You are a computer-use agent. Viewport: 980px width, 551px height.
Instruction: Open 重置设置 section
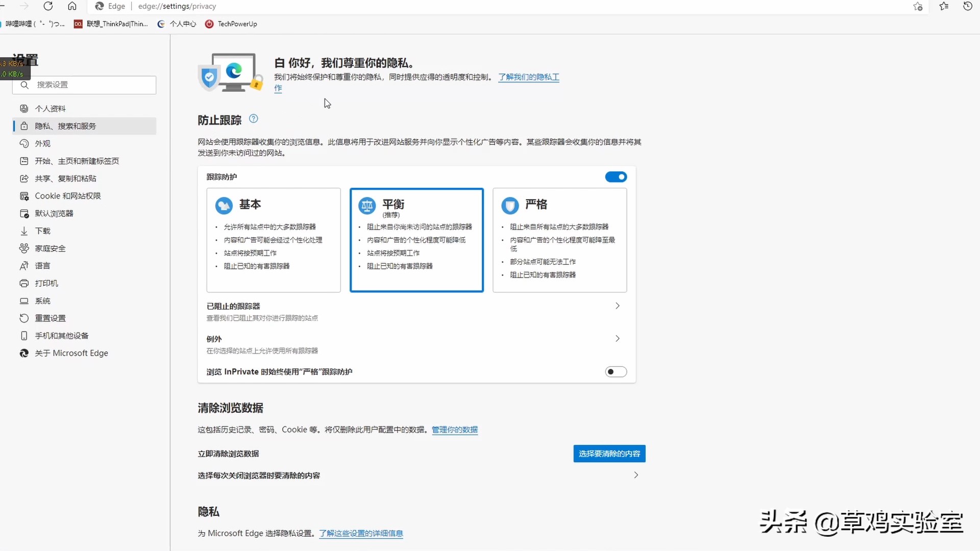click(84, 318)
